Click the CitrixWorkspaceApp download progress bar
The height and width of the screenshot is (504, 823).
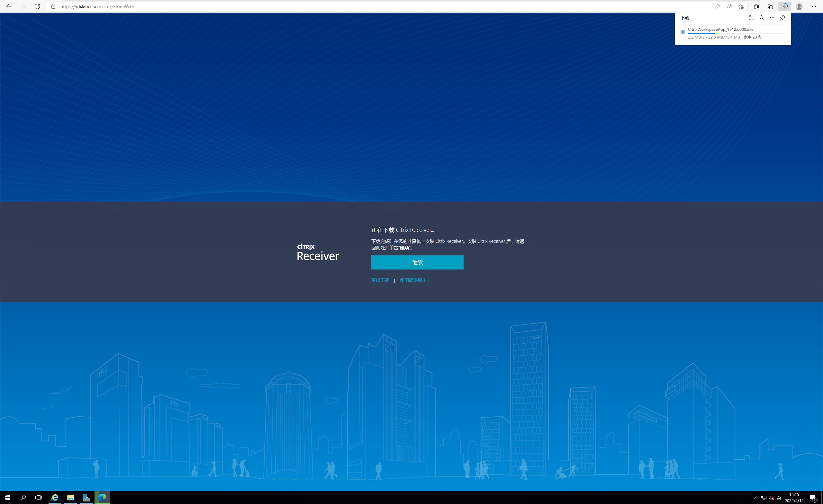point(736,33)
